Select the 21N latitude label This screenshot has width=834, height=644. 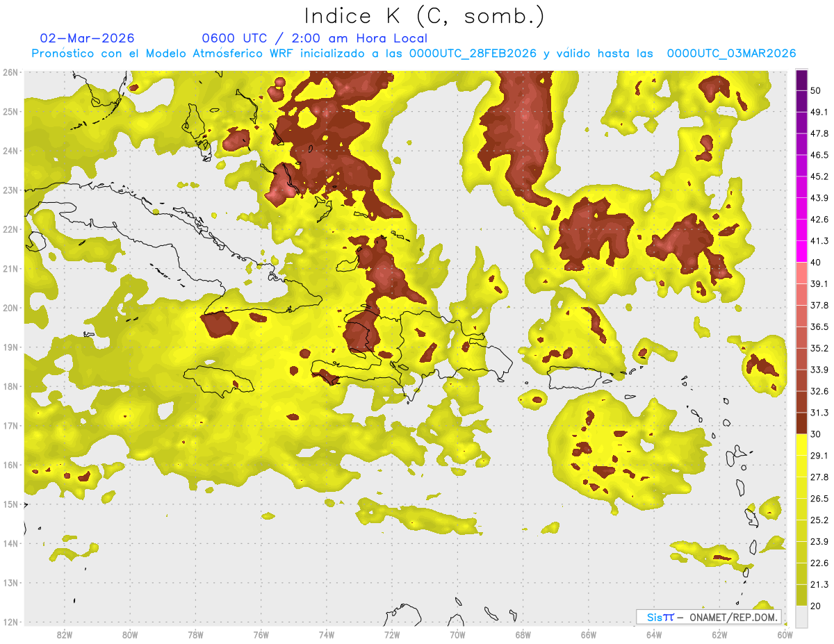[10, 269]
